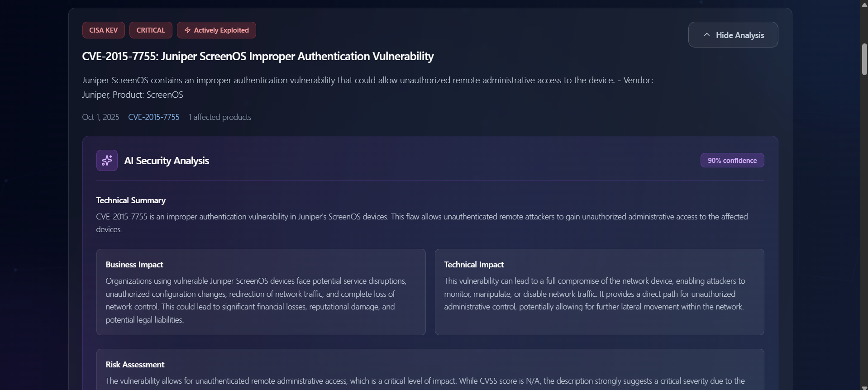
Task: Click the Business Impact card heading
Action: 134,265
